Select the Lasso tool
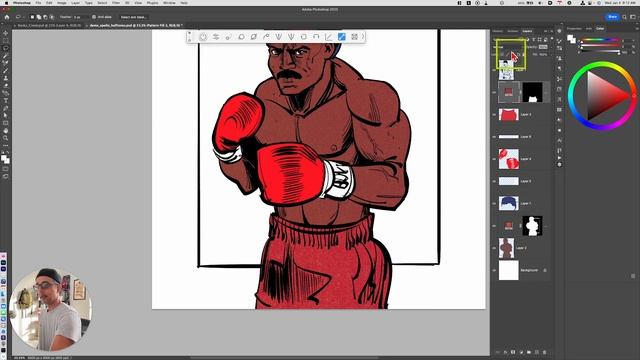This screenshot has height=360, width=640. 5,48
